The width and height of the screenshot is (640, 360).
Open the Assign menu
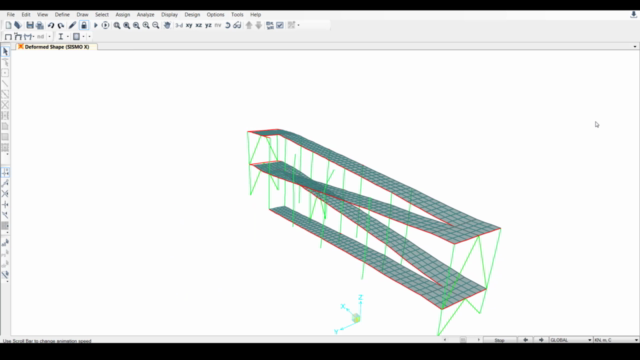122,15
